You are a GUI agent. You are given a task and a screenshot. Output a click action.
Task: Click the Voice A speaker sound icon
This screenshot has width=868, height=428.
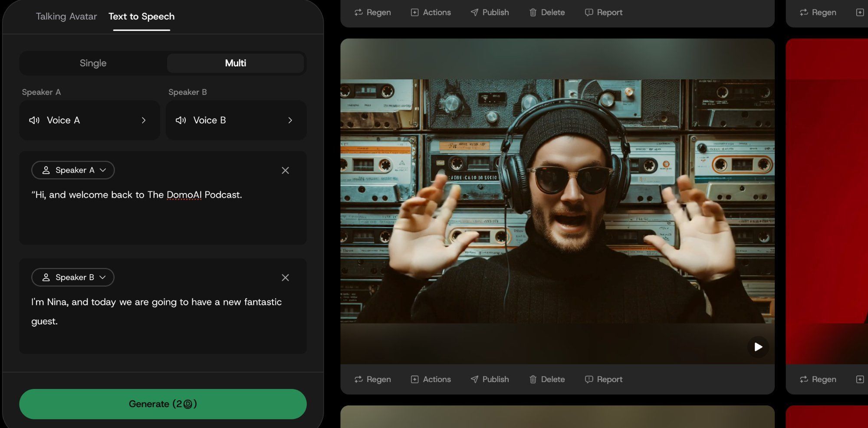tap(34, 121)
